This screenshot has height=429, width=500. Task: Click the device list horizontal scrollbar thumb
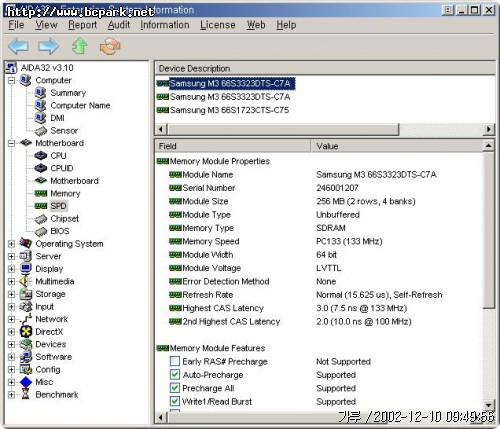tap(283, 129)
